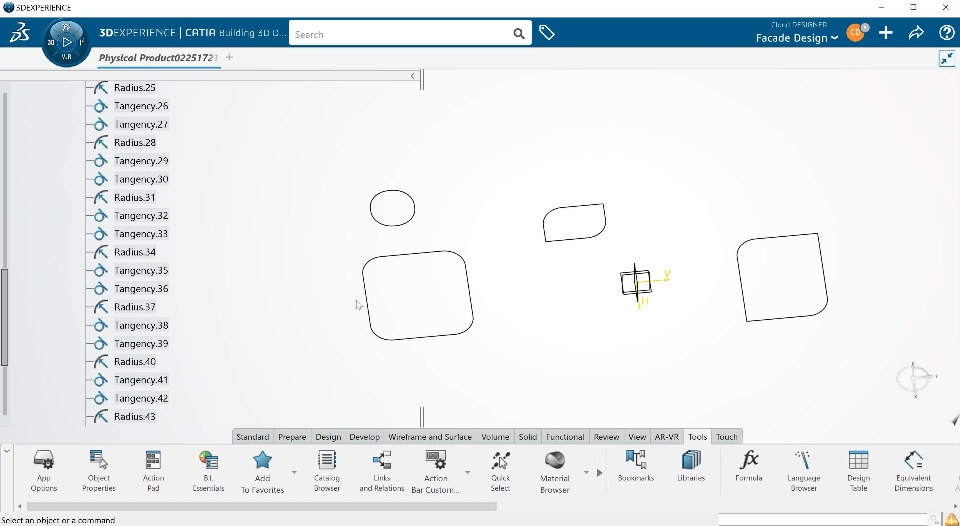Open Links and Relations
Screen dimensions: 960x526
pos(381,470)
